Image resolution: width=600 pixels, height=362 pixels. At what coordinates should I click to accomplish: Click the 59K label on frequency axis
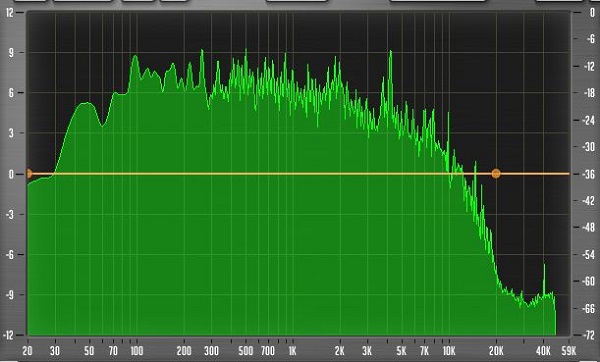pos(569,351)
